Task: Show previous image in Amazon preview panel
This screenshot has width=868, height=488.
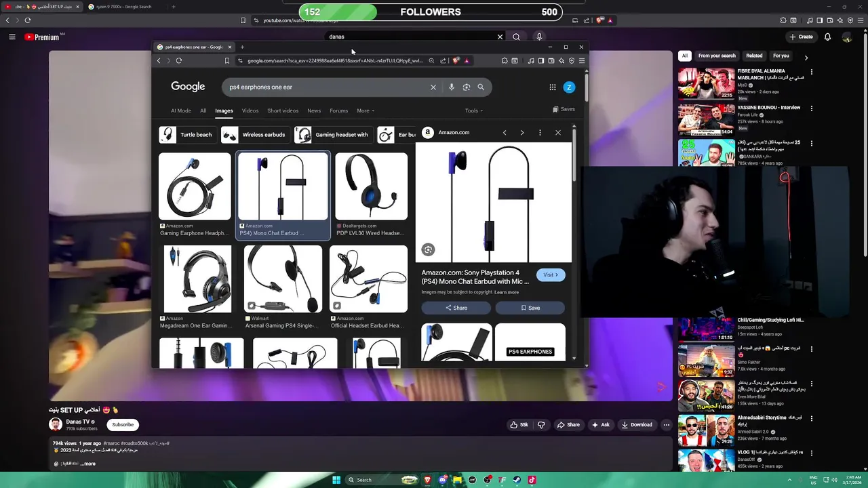Action: click(505, 132)
